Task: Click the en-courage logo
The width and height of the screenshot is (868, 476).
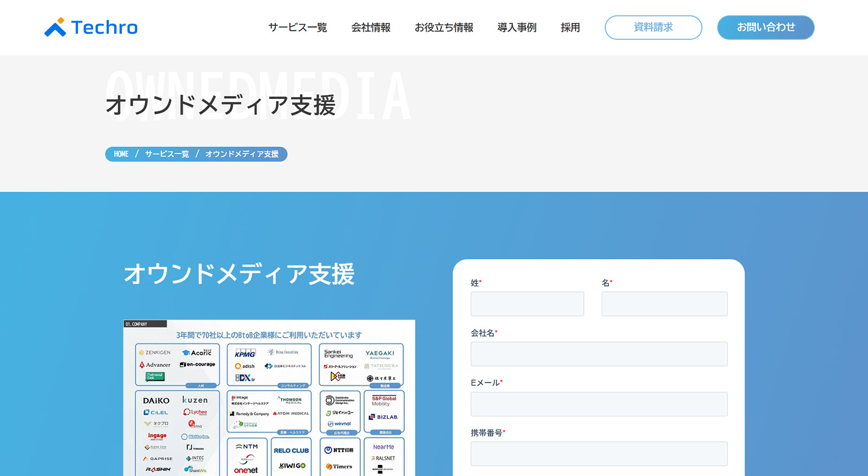Action: [197, 365]
